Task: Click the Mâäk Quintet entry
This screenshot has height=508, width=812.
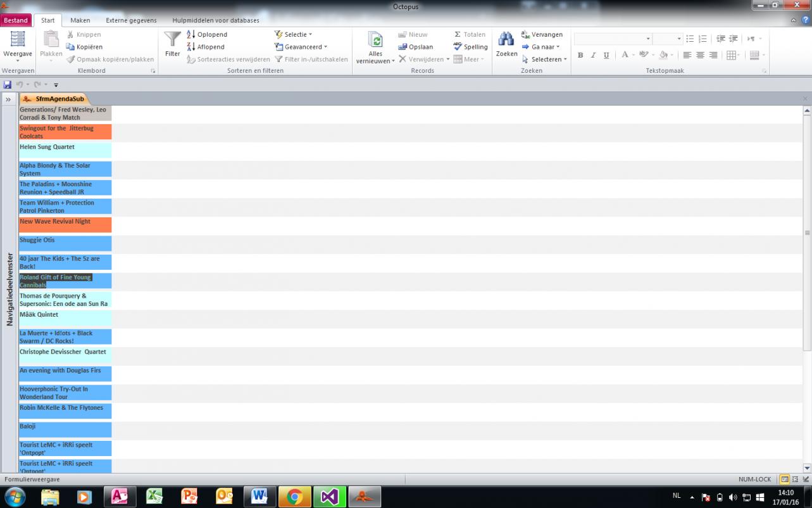Action: [65, 318]
